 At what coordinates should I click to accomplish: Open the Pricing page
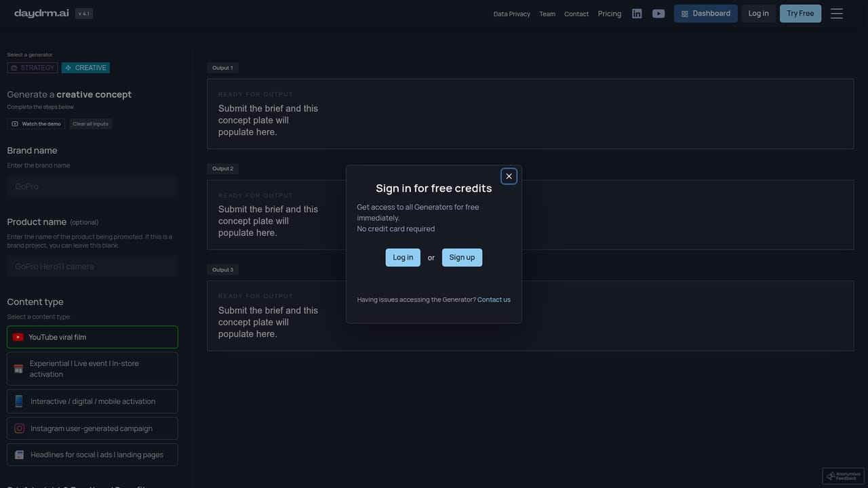tap(610, 14)
